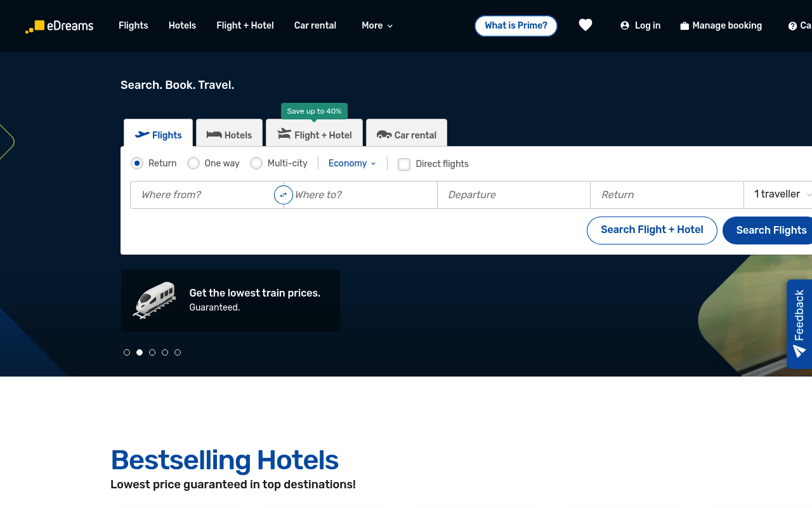Click the eDreams logo

click(x=59, y=26)
